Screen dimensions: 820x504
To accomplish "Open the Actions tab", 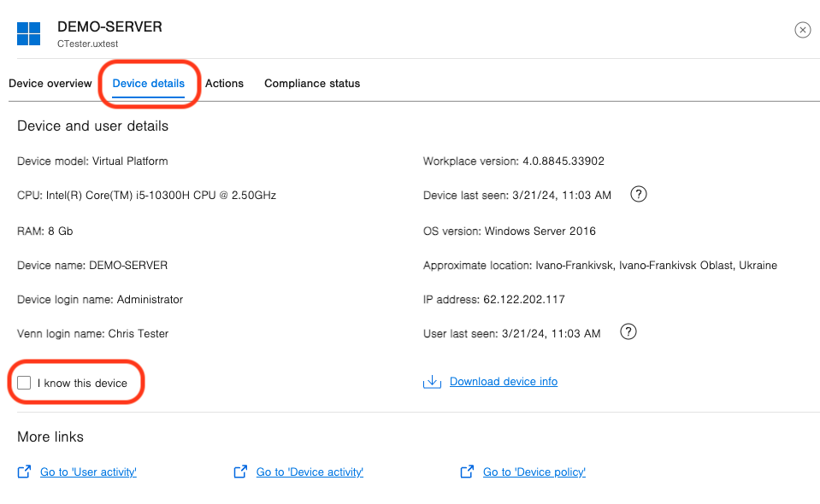I will pyautogui.click(x=224, y=84).
